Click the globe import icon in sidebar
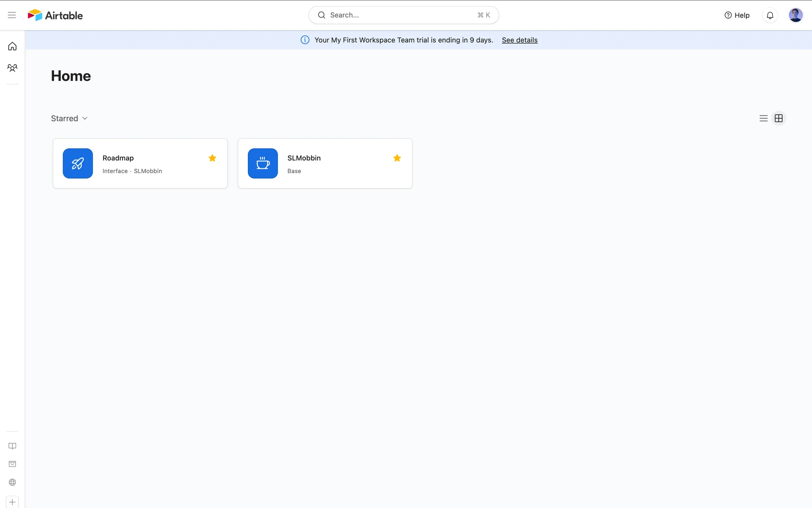 [12, 482]
